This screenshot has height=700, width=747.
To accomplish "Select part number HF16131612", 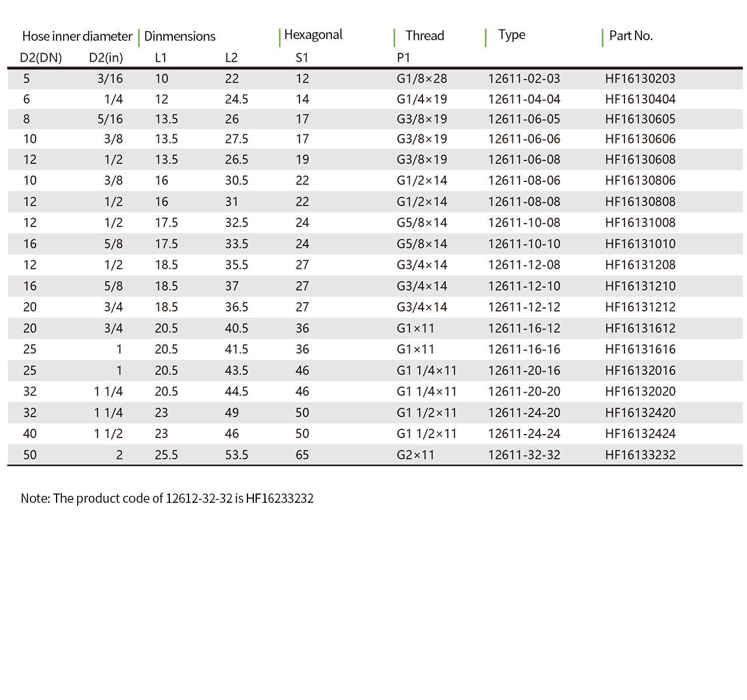I will [640, 328].
